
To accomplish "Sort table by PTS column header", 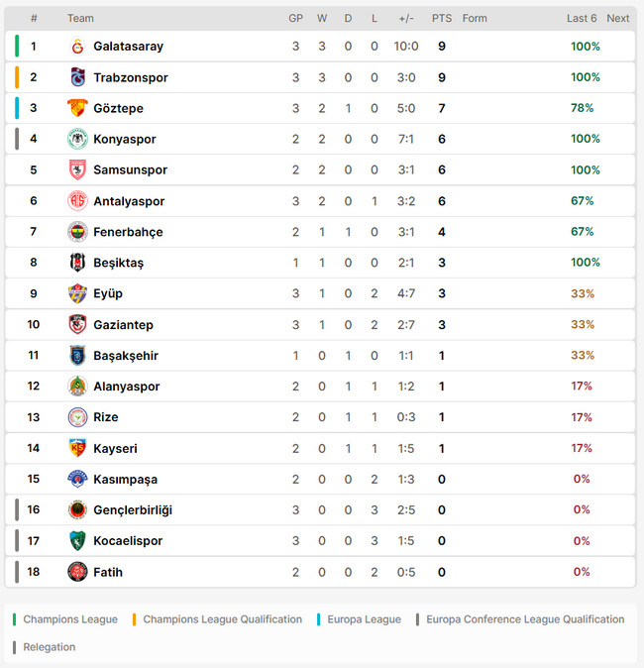I will point(442,19).
